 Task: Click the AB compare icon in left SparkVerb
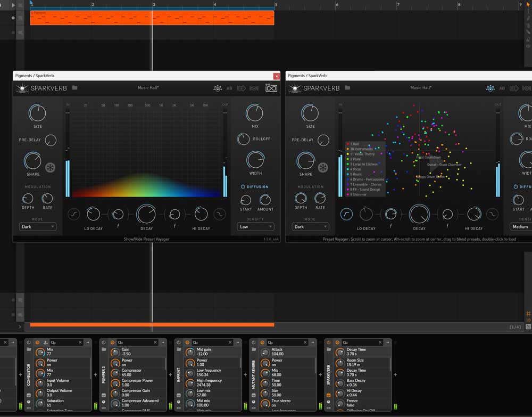tap(229, 88)
